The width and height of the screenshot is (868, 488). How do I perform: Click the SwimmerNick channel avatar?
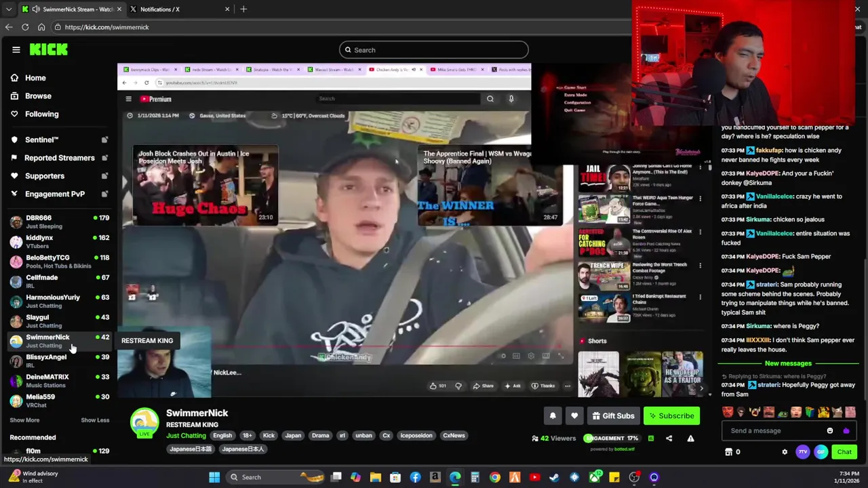coord(144,422)
